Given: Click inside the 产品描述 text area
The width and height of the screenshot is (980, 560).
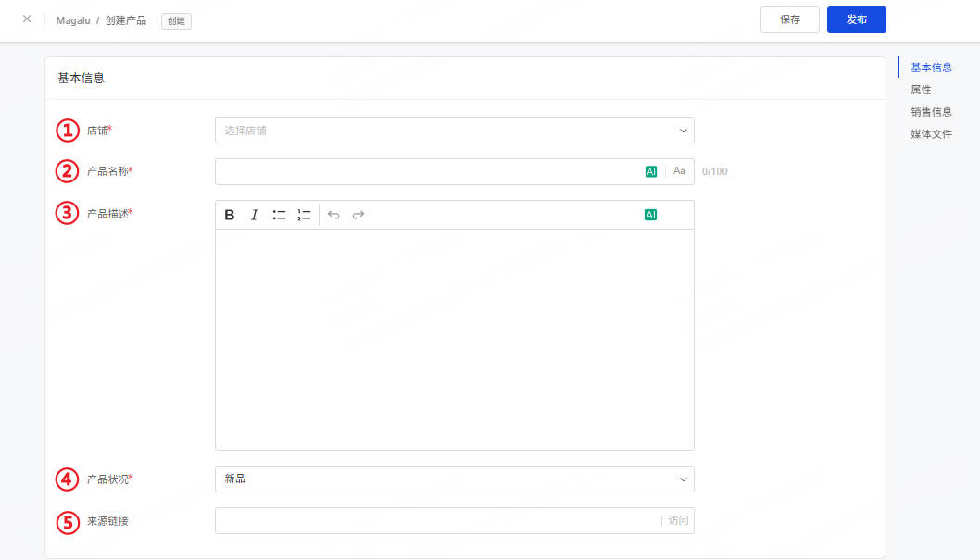Looking at the screenshot, I should coord(455,339).
